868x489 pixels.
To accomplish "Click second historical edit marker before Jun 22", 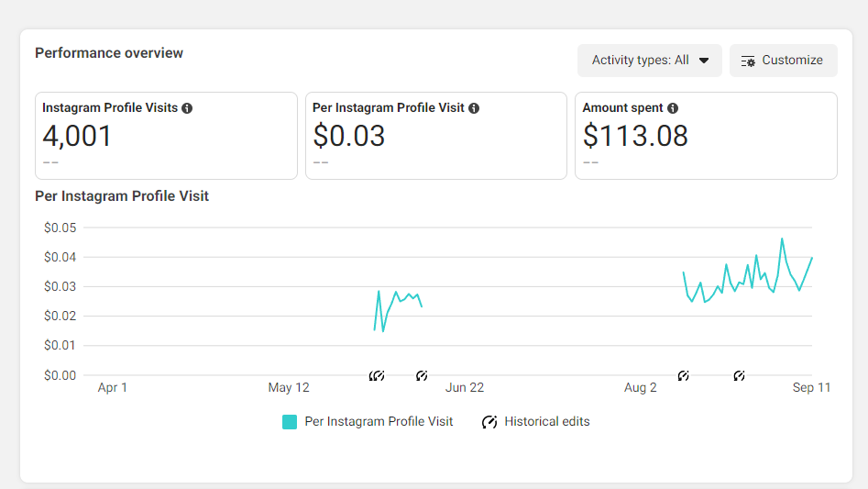I will coord(422,376).
